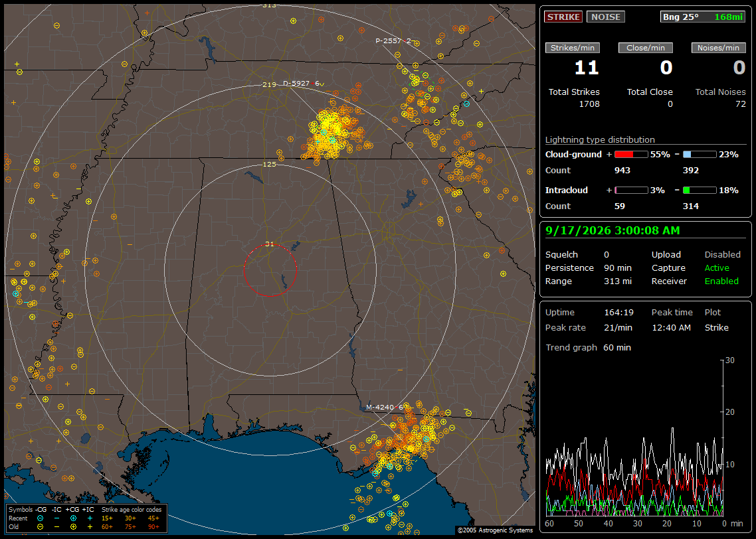The image size is (756, 539).
Task: Click the red positive cloud-ground percentage bar
Action: [x=631, y=155]
